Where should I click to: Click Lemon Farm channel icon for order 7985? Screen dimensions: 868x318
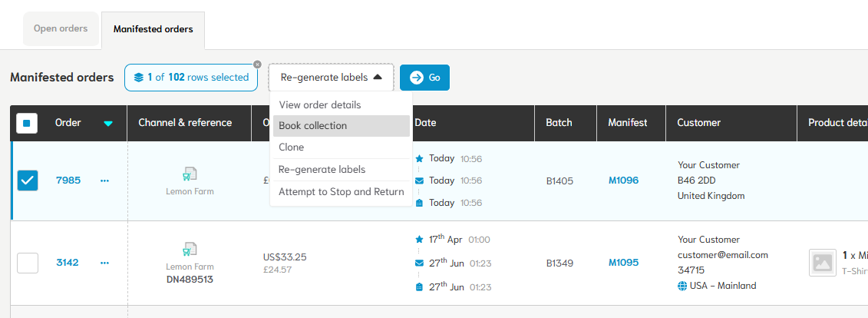(x=190, y=174)
